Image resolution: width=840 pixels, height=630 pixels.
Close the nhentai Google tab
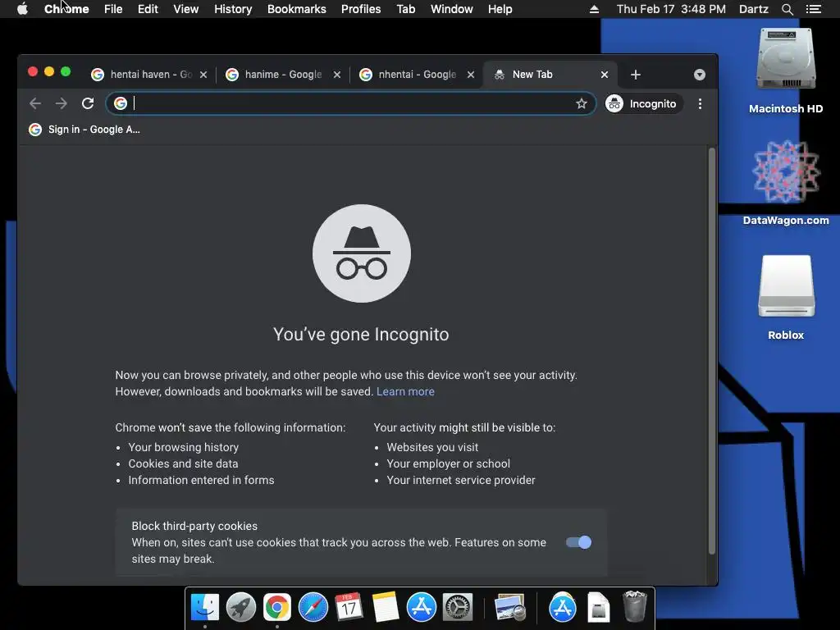pos(471,75)
